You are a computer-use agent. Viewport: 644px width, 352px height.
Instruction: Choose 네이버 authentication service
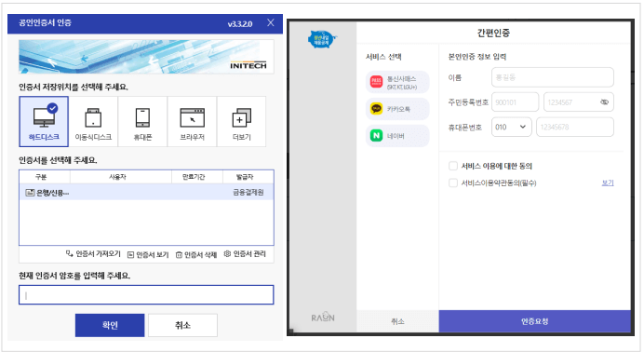click(397, 136)
